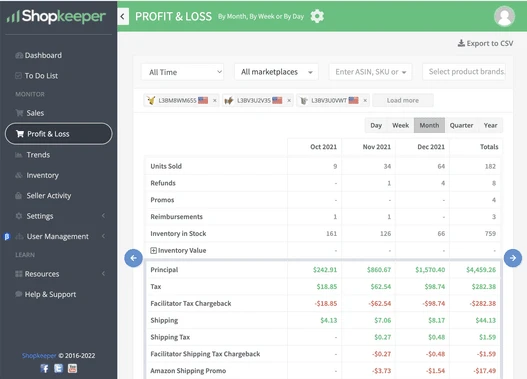The image size is (527, 379).
Task: Expand the Inventory Value row
Action: click(153, 250)
